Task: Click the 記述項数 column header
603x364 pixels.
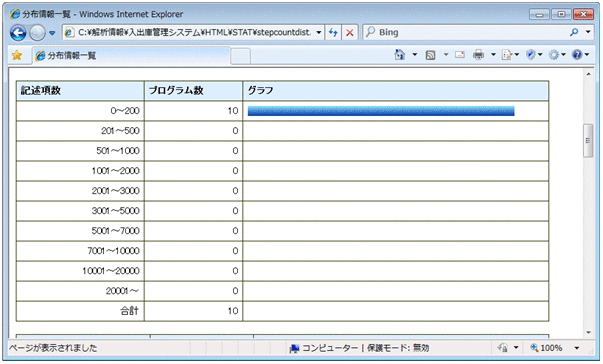Action: (x=80, y=91)
